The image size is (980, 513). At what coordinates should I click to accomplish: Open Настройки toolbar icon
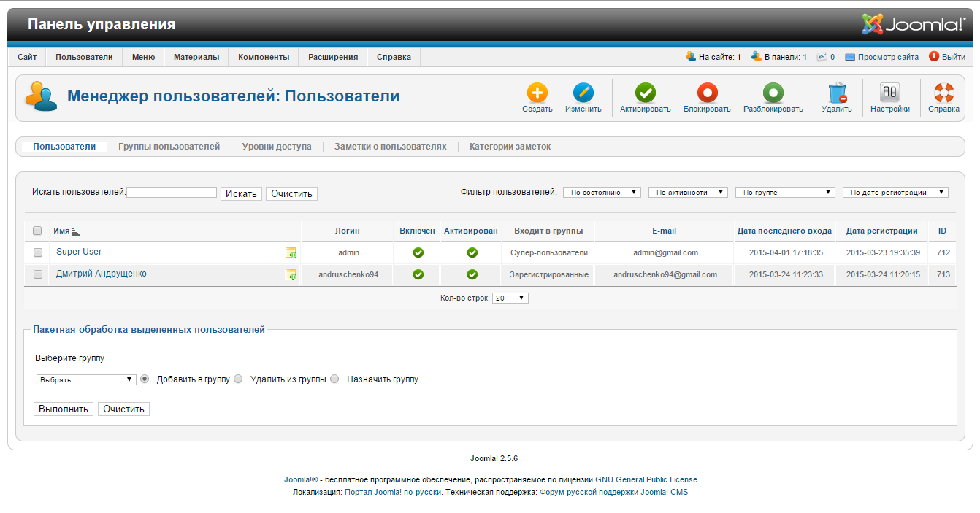click(x=889, y=93)
